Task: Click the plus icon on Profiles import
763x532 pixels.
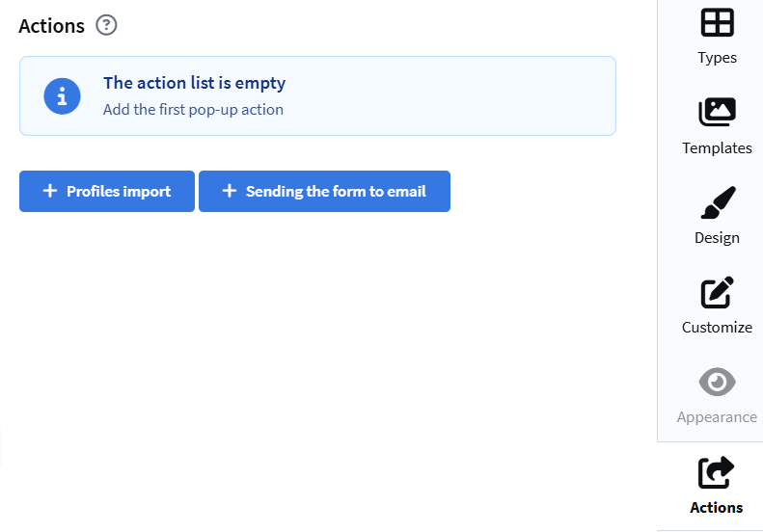Action: pyautogui.click(x=50, y=191)
